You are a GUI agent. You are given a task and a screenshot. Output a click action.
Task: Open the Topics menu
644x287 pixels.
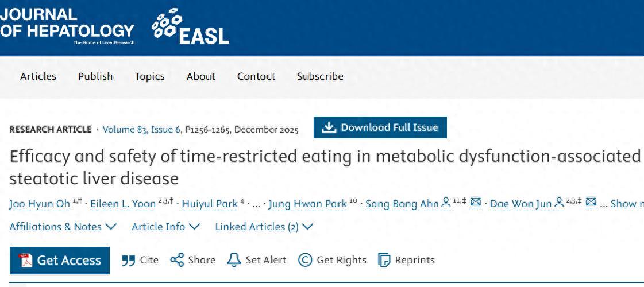click(x=149, y=76)
